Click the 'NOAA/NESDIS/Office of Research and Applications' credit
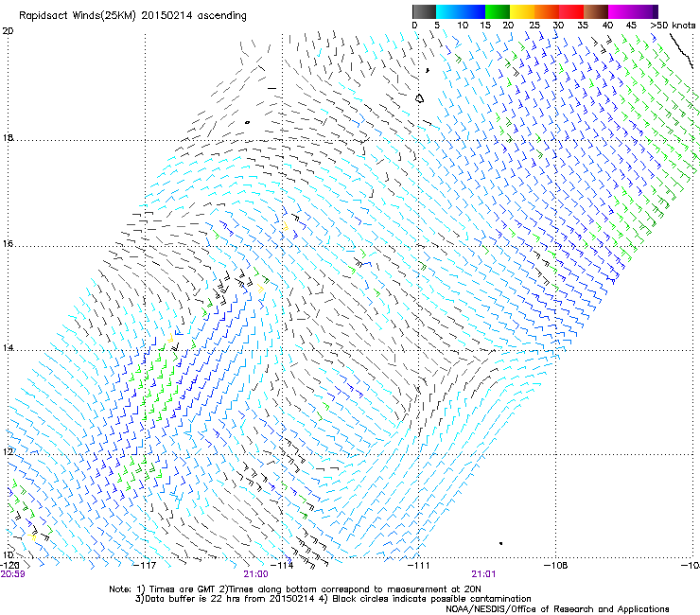This screenshot has width=700, height=615. click(x=557, y=609)
